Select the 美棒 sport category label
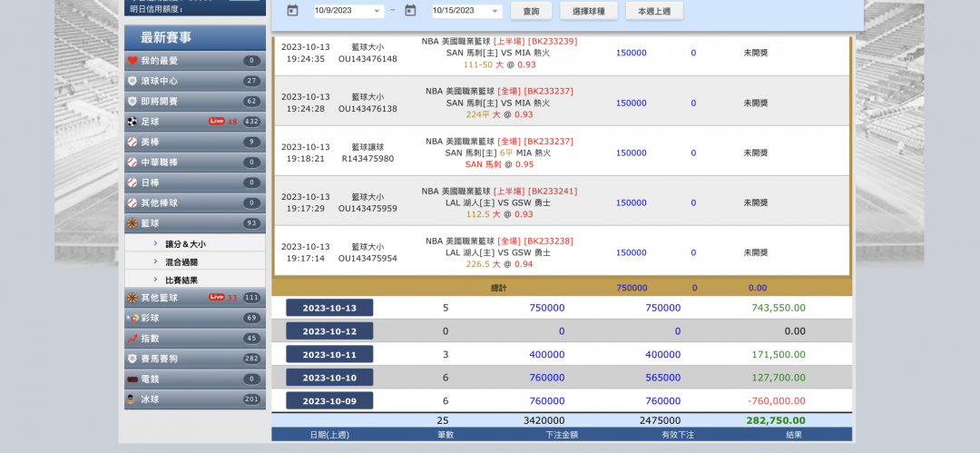The width and height of the screenshot is (980, 453). pyautogui.click(x=150, y=142)
